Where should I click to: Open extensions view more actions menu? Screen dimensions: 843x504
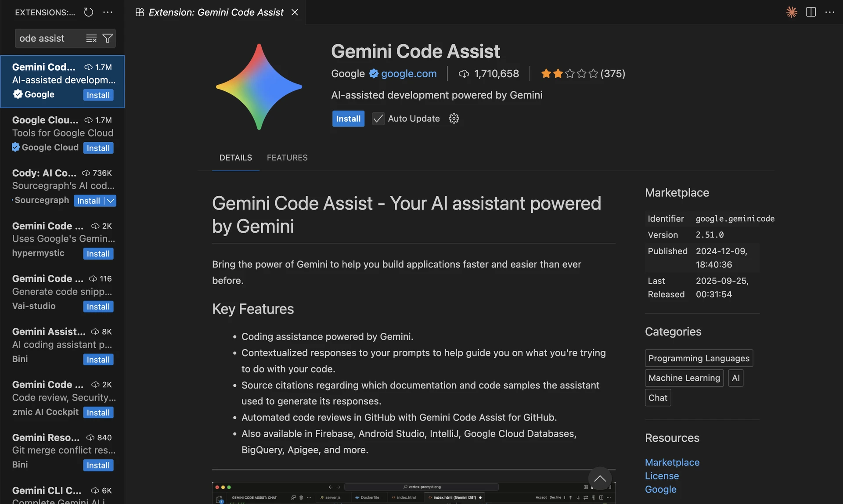(108, 12)
